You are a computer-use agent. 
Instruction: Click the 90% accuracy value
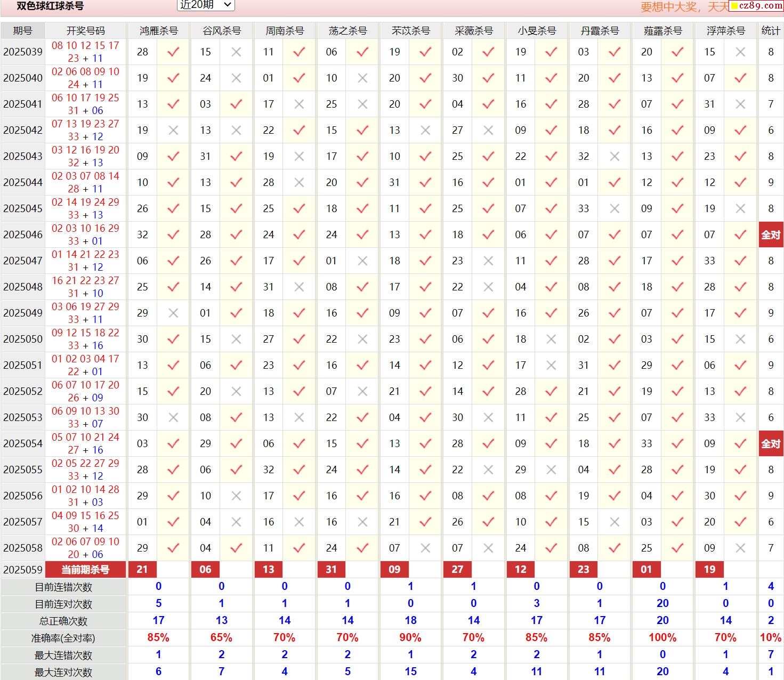(x=410, y=638)
